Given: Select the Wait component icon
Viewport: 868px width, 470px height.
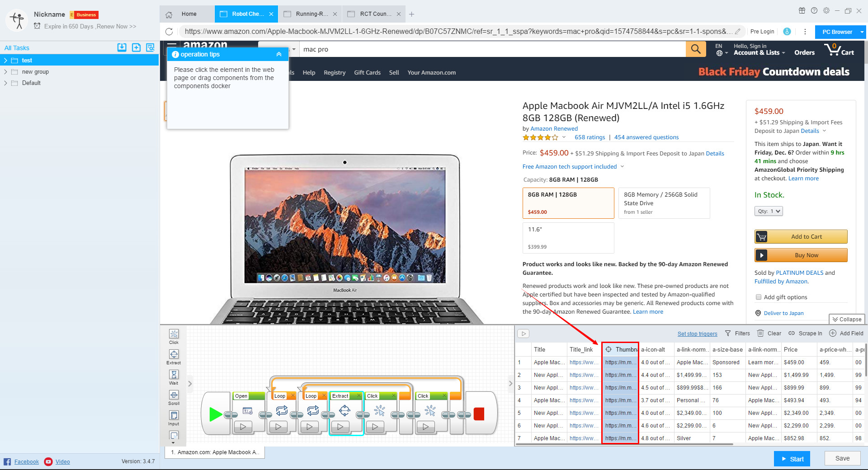Looking at the screenshot, I should tap(174, 375).
